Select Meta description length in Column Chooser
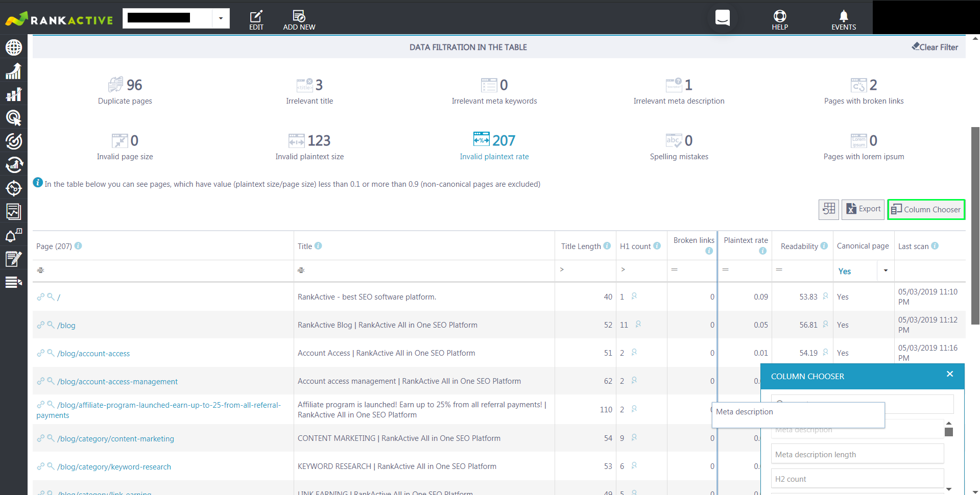 click(857, 454)
